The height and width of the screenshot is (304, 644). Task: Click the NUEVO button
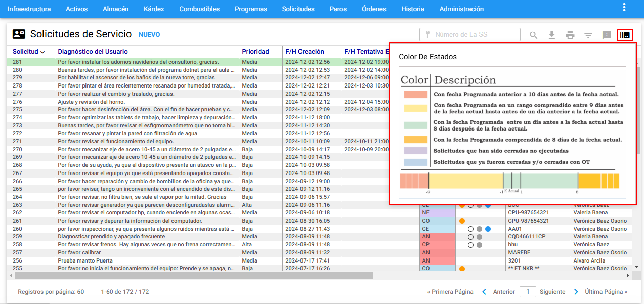[149, 35]
